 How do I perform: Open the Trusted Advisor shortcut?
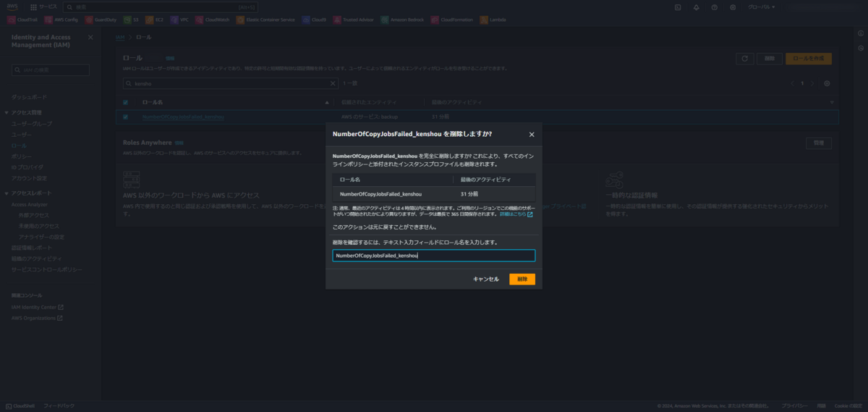coord(354,20)
